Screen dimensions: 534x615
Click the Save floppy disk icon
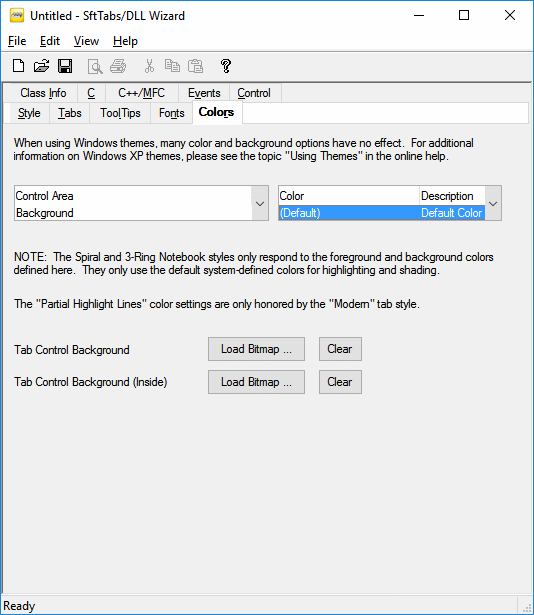pos(65,66)
